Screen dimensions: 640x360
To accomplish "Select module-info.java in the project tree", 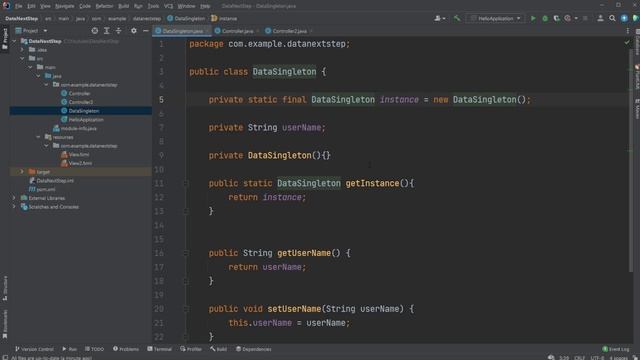I will [x=79, y=128].
